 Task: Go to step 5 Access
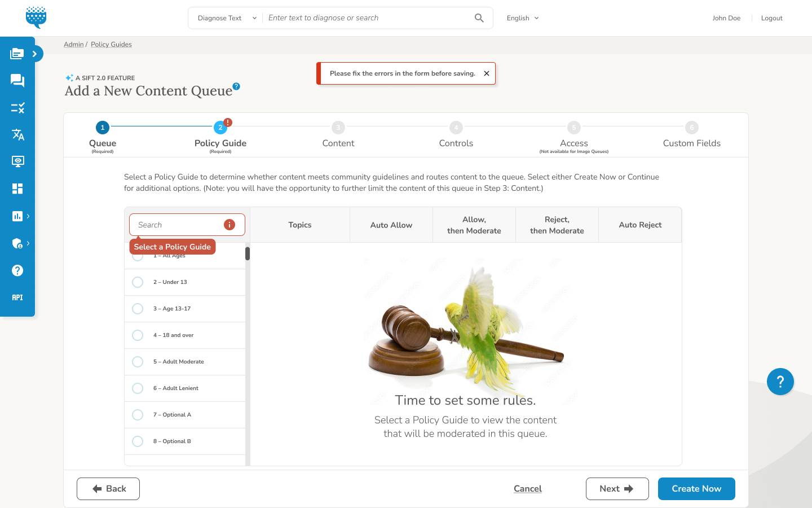point(574,136)
